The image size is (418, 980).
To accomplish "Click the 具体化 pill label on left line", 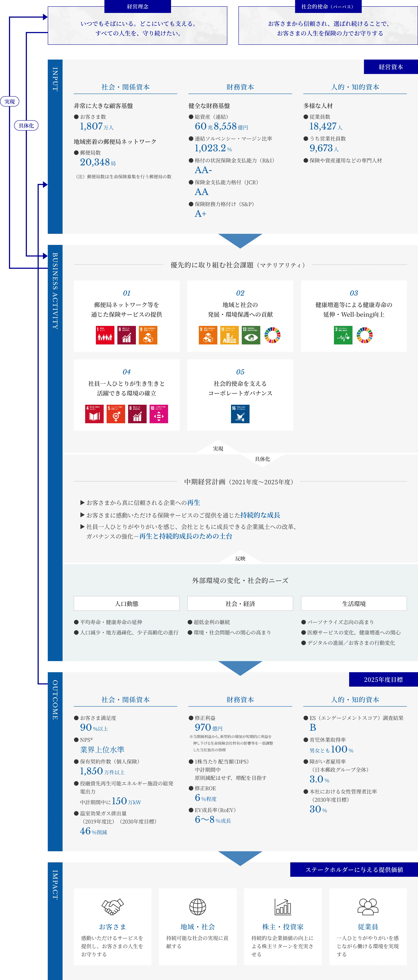I will tap(26, 126).
